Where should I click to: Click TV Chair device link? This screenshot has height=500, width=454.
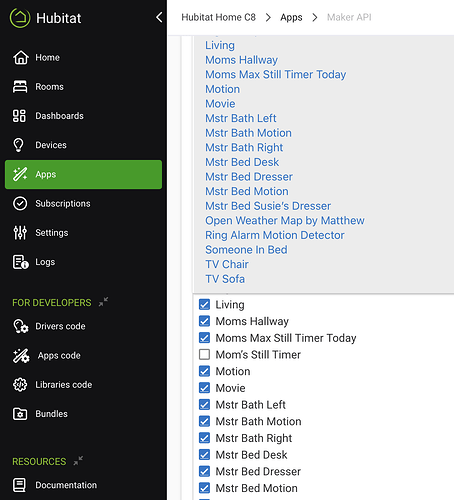[x=227, y=264]
